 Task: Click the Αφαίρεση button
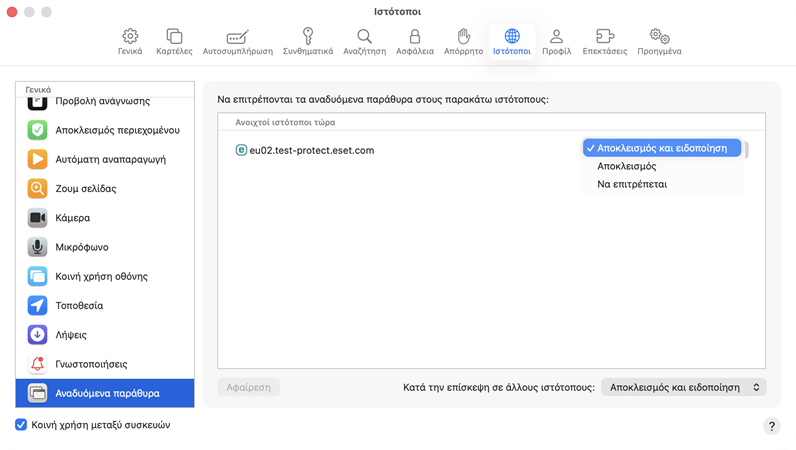[248, 387]
